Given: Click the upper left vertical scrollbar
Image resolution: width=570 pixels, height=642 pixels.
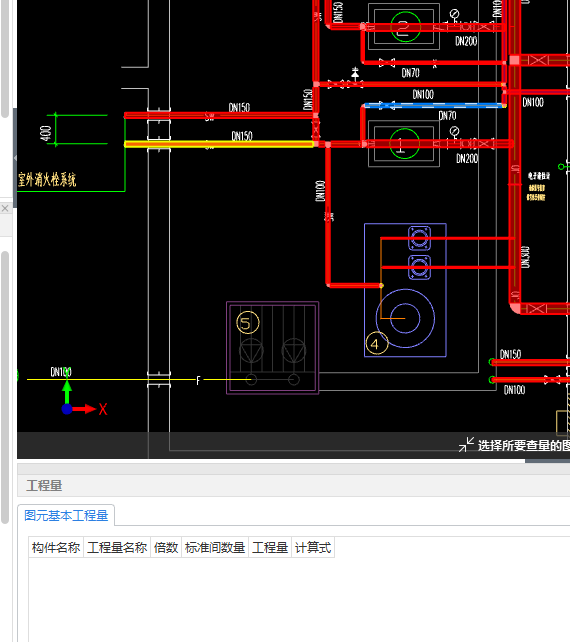Looking at the screenshot, I should click(x=5, y=59).
